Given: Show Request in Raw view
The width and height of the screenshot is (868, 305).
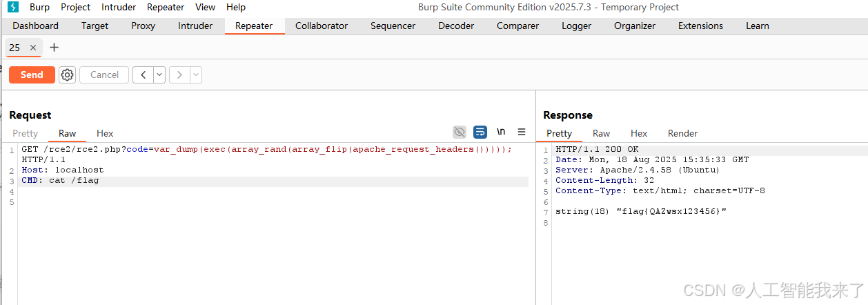Looking at the screenshot, I should 67,133.
